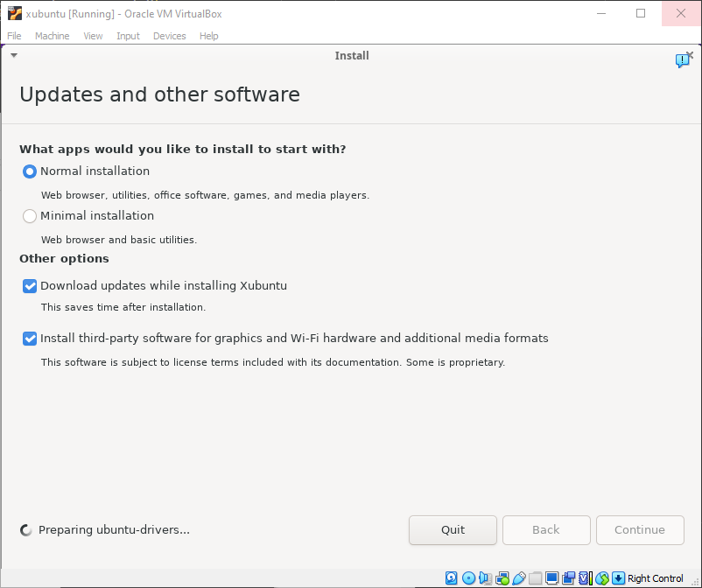Open the Input menu
The height and width of the screenshot is (588, 702).
(128, 36)
